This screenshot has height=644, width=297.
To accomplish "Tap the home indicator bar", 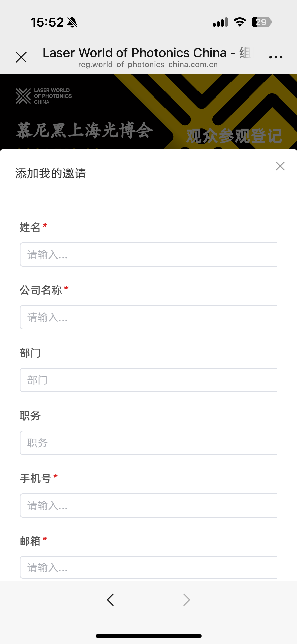I will click(x=148, y=636).
